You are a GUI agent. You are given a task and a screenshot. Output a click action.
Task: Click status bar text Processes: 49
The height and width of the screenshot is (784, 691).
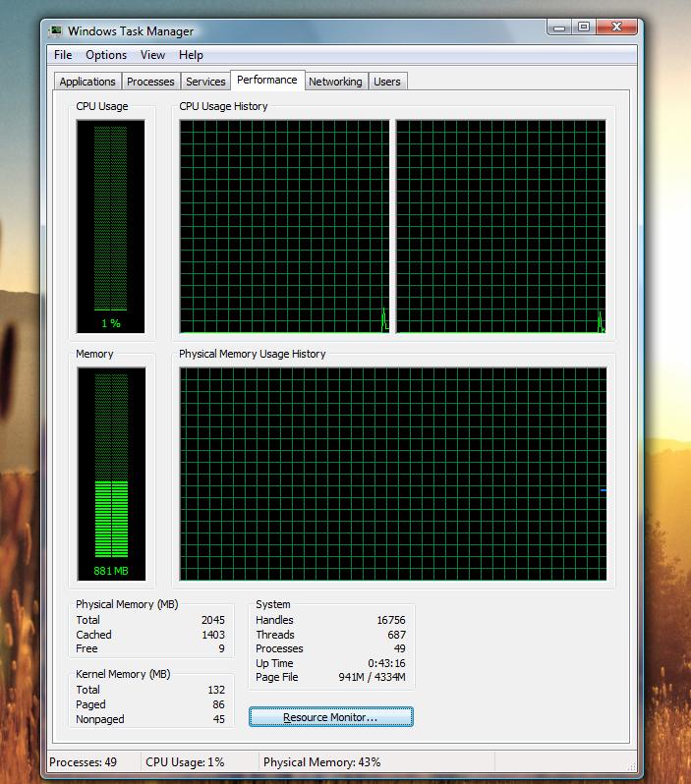(84, 762)
